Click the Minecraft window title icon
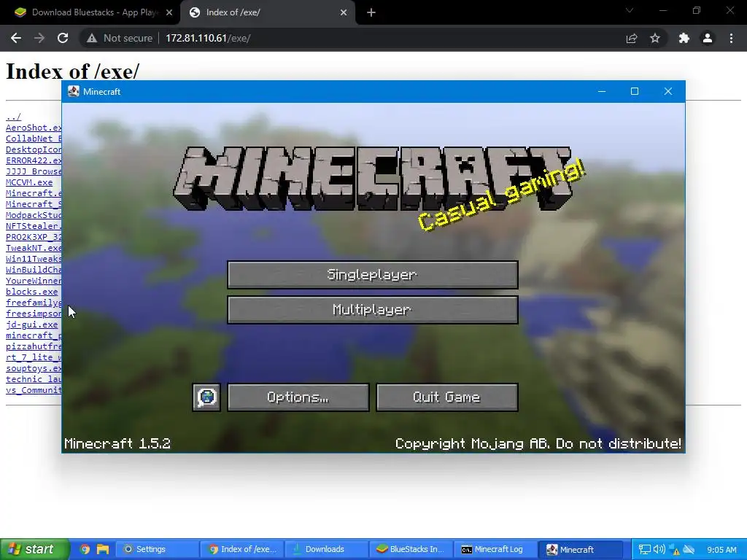This screenshot has height=560, width=747. click(74, 91)
